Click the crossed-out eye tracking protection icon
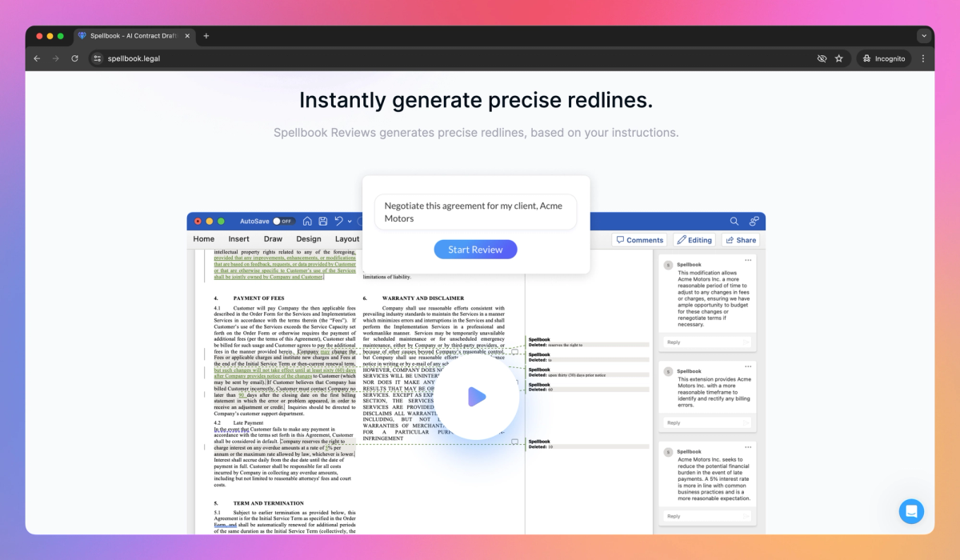The height and width of the screenshot is (560, 960). tap(822, 58)
